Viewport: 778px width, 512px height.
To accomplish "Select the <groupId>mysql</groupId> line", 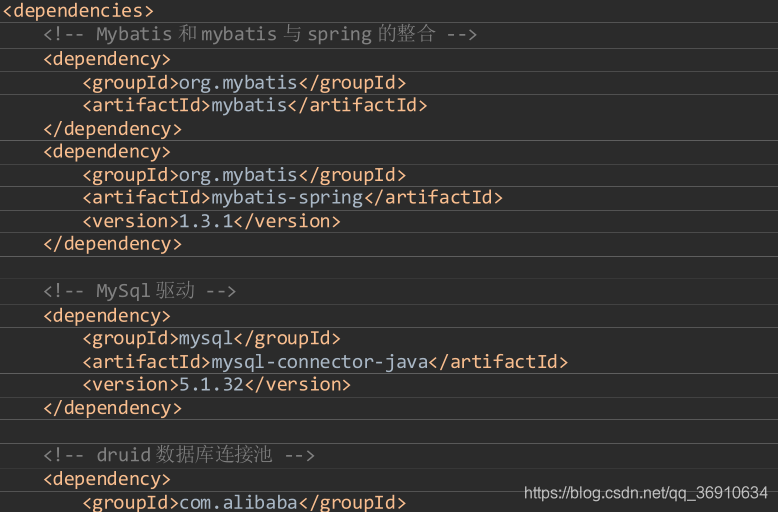I will pyautogui.click(x=211, y=338).
